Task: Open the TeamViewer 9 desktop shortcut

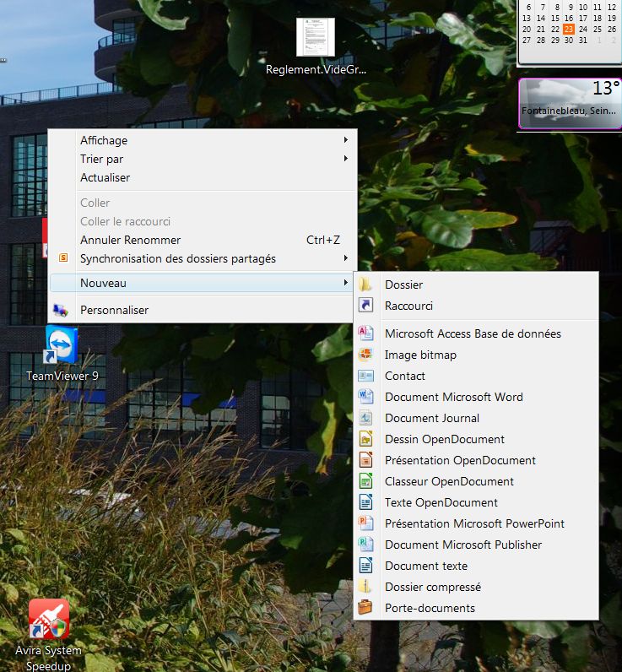Action: (x=62, y=346)
